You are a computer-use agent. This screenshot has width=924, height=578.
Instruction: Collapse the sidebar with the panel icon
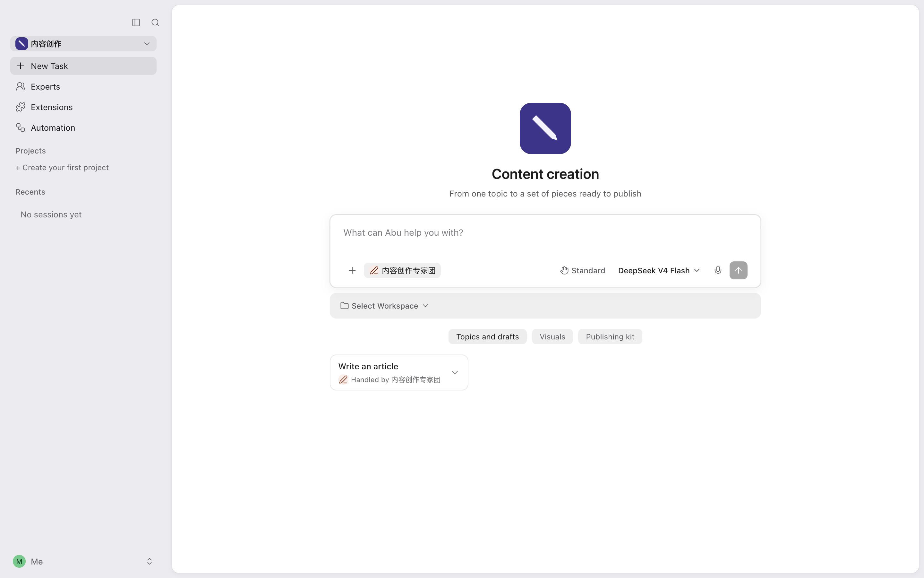(136, 22)
